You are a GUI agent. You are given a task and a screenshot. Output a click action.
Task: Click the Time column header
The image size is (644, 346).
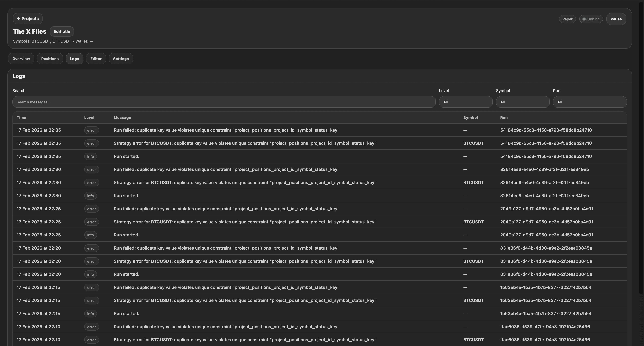pos(21,117)
